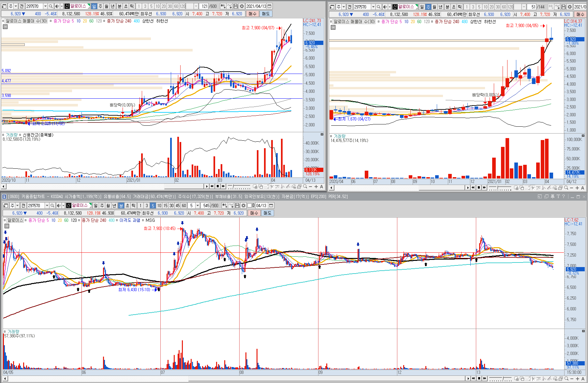The width and height of the screenshot is (588, 383).
Task: Select 월 monthly period in top-left chart
Action: (x=107, y=6)
